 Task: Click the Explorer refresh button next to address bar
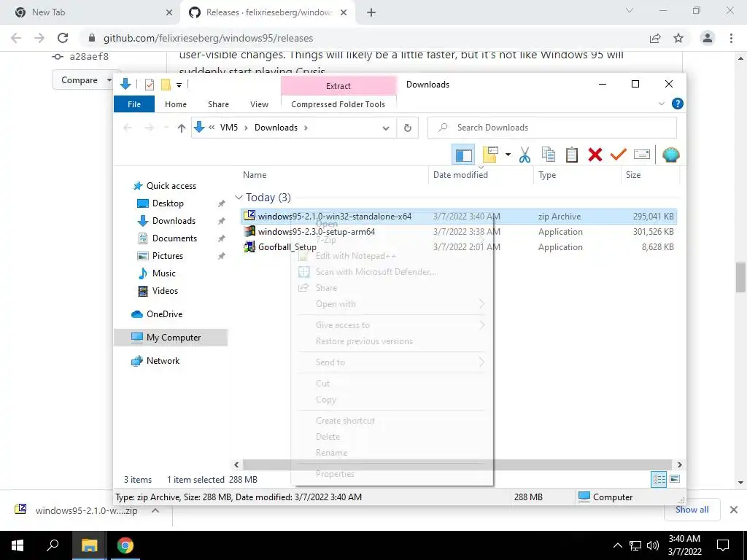click(407, 128)
